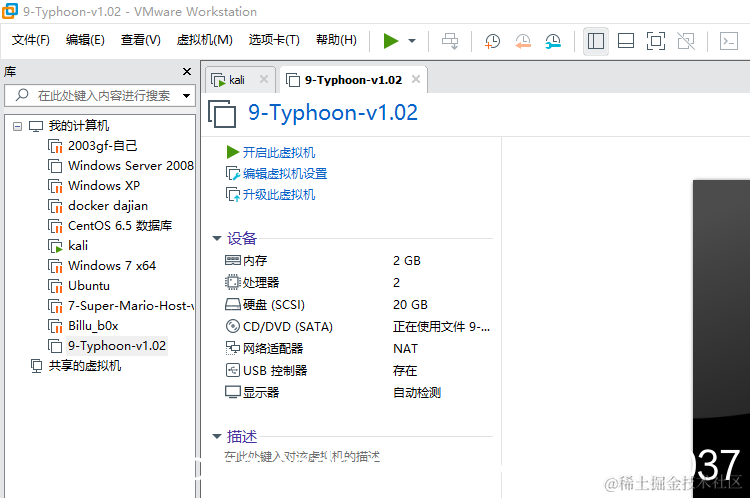This screenshot has width=750, height=498.
Task: Click the revert to snapshot icon
Action: pyautogui.click(x=523, y=41)
